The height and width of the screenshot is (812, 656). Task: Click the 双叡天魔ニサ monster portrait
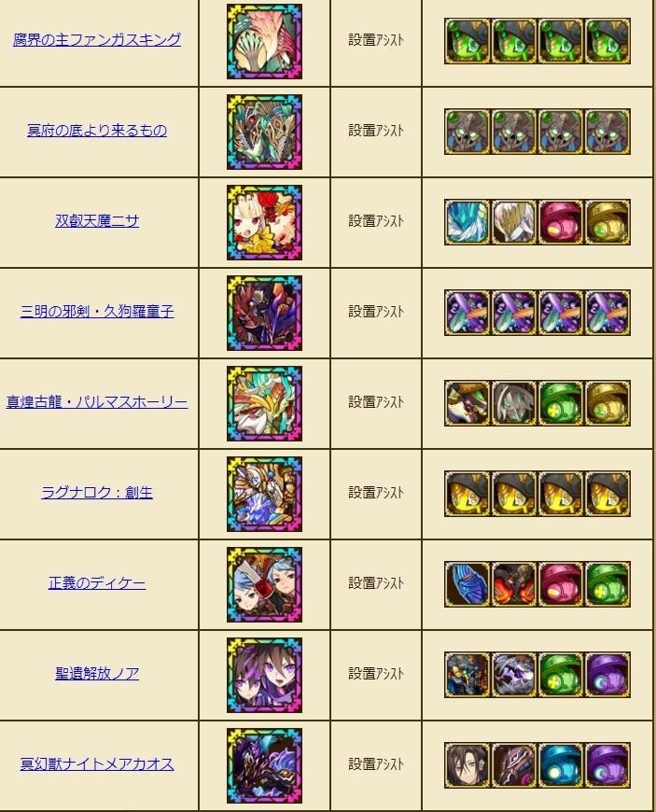point(265,223)
